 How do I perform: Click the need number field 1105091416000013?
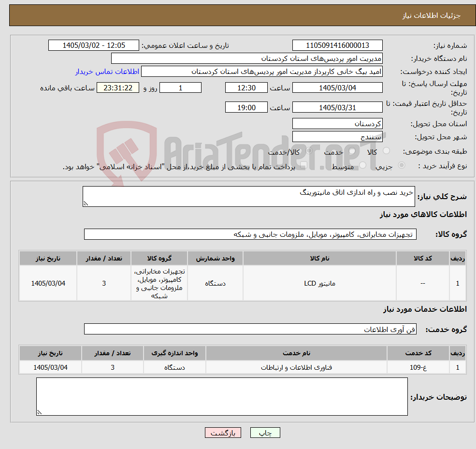[337, 45]
